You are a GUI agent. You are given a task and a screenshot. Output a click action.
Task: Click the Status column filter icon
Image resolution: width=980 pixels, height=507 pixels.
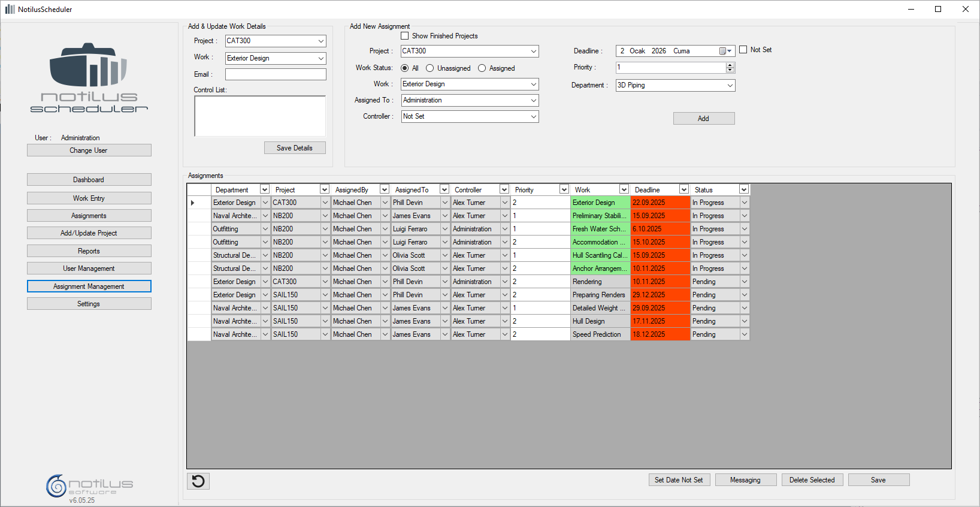(x=743, y=189)
